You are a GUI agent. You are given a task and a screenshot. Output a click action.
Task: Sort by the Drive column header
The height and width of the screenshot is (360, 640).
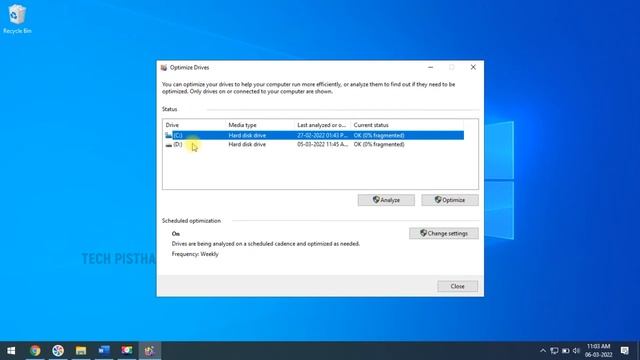point(194,125)
